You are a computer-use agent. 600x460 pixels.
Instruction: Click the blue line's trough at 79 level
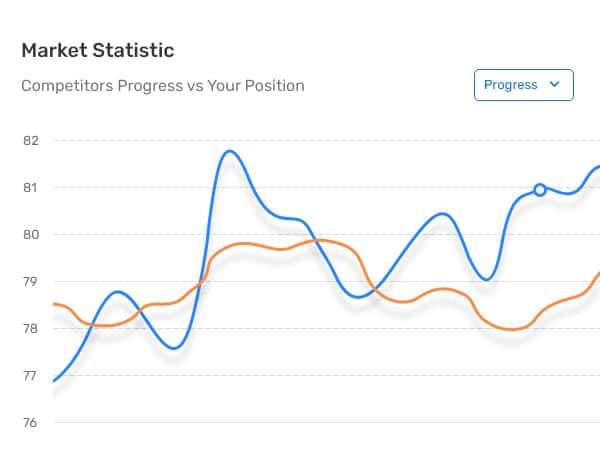(486, 280)
